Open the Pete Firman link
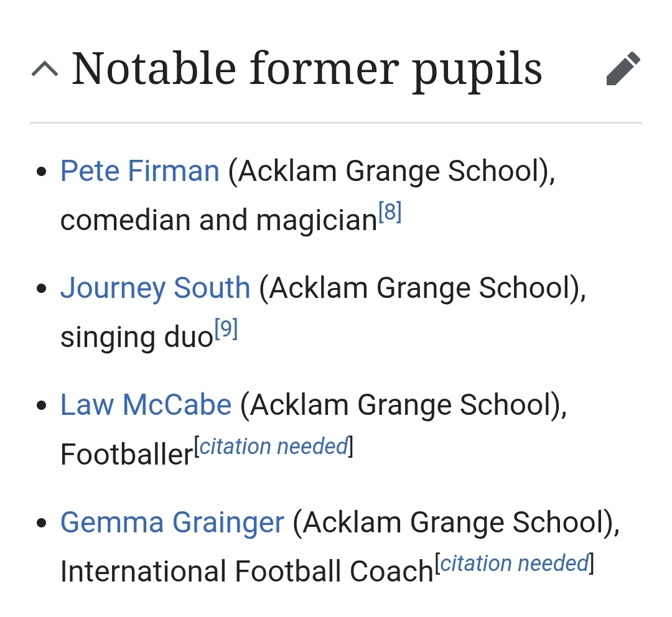This screenshot has height=617, width=672. coord(139,171)
